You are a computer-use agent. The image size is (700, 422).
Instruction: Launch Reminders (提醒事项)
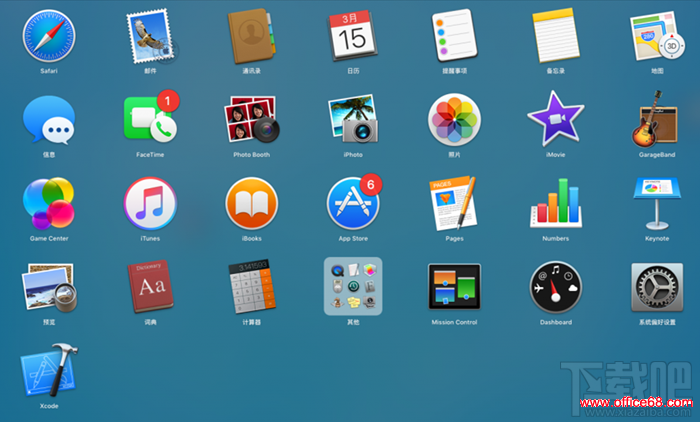(454, 35)
